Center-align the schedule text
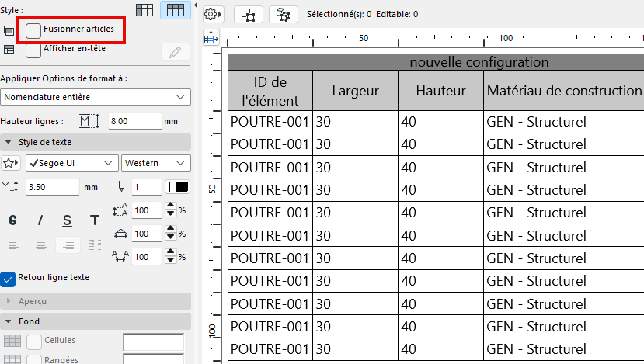 (x=40, y=244)
